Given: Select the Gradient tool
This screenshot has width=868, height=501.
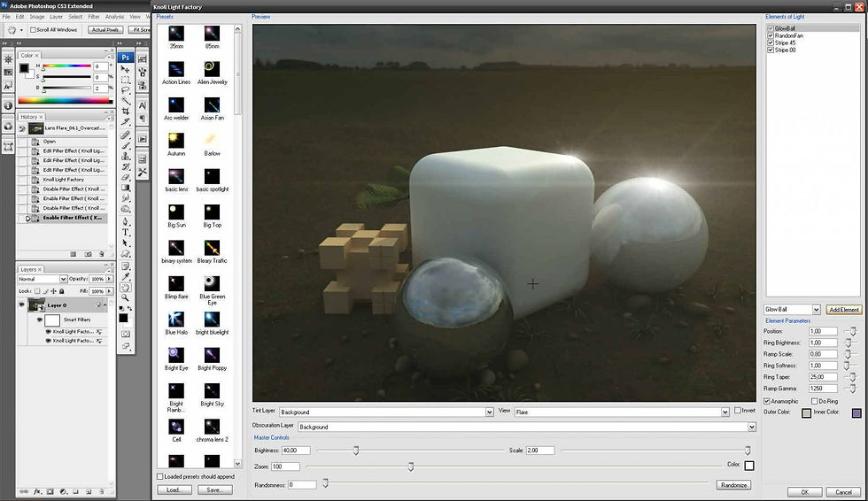Looking at the screenshot, I should click(126, 188).
